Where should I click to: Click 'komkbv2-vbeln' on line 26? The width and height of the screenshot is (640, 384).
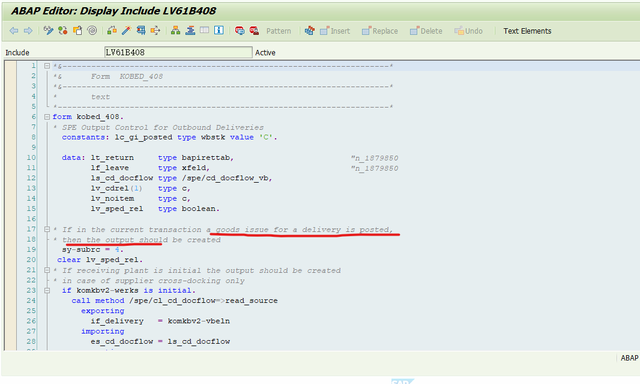(x=199, y=321)
